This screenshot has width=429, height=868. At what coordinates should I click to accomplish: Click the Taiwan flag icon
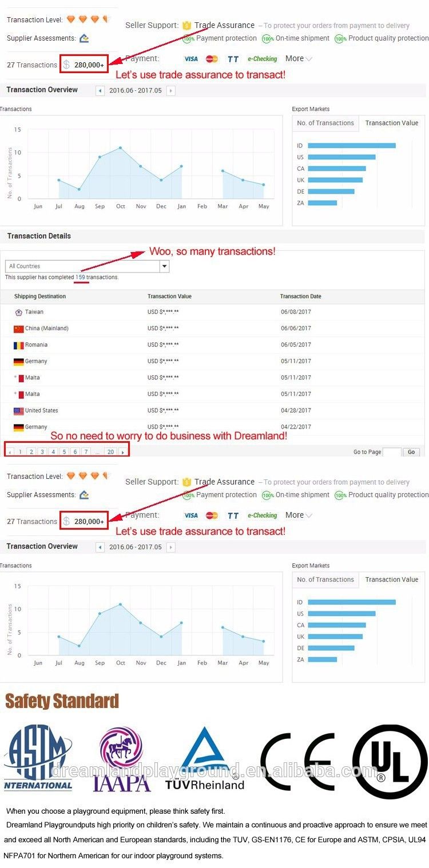(x=18, y=312)
